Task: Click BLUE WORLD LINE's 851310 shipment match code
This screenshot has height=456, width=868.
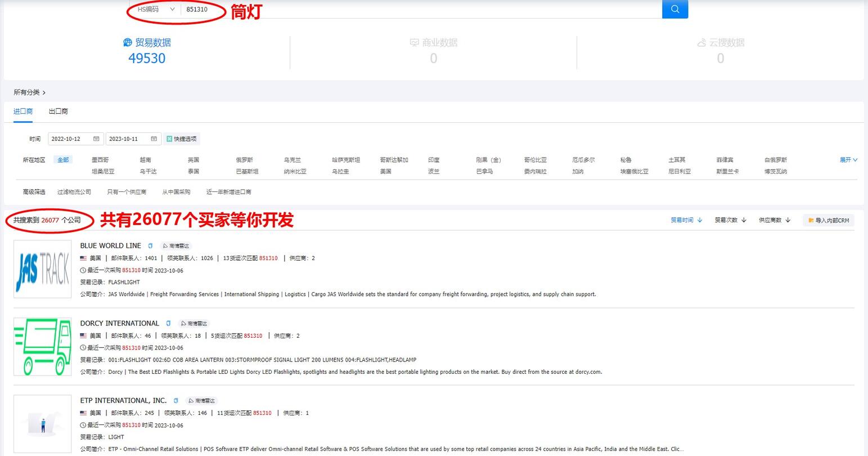Action: pos(268,258)
